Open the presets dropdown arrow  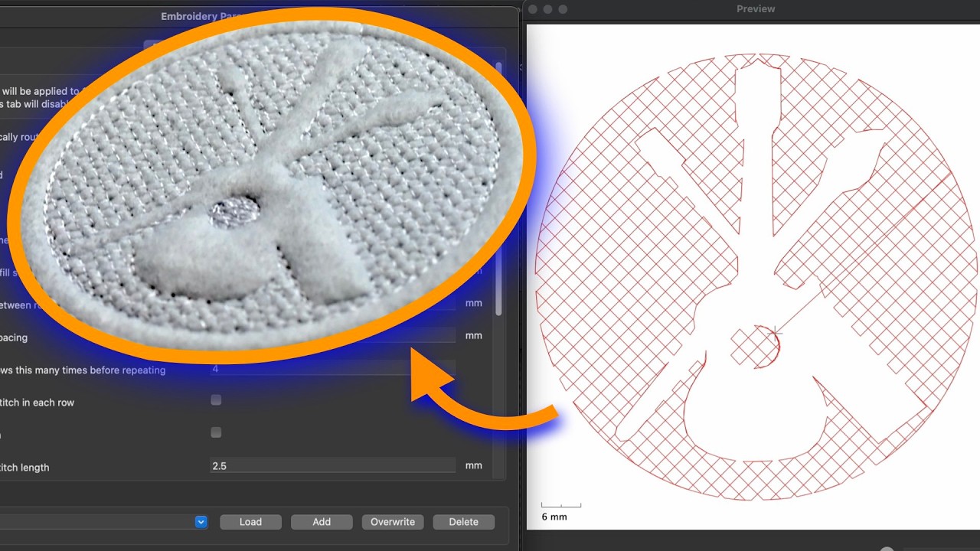point(201,522)
